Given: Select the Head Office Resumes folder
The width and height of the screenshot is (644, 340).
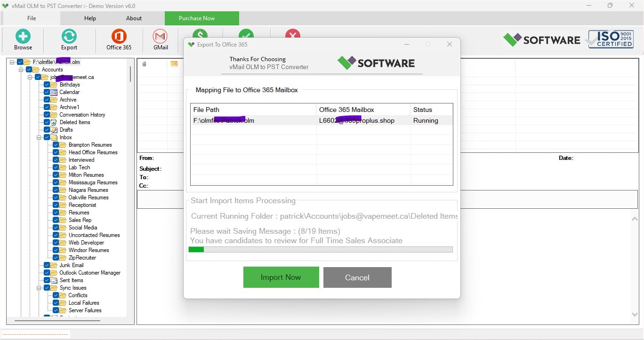Looking at the screenshot, I should point(93,152).
